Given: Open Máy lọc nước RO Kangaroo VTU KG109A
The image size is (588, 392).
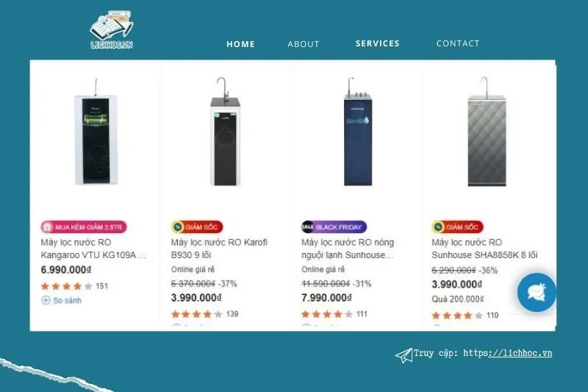Looking at the screenshot, I should point(93,249).
